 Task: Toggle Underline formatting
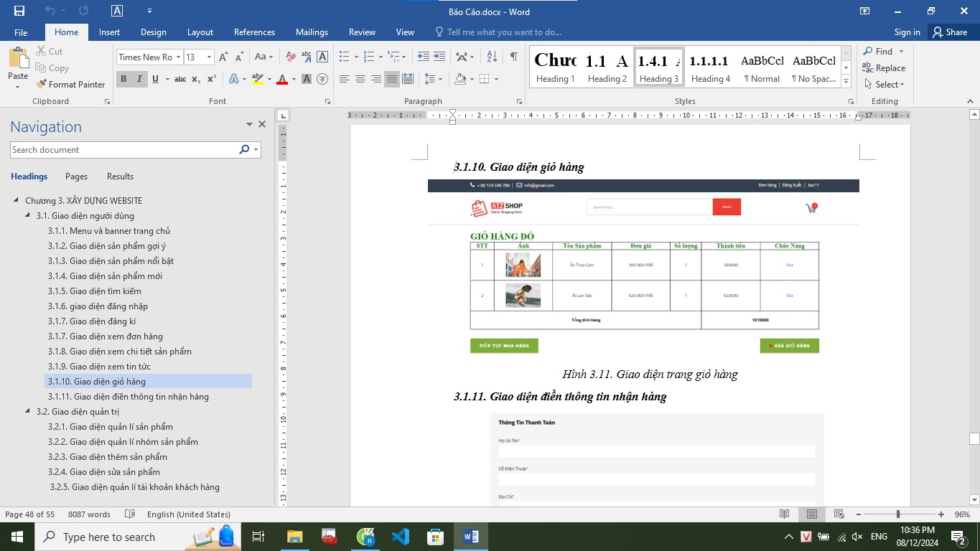pyautogui.click(x=155, y=79)
